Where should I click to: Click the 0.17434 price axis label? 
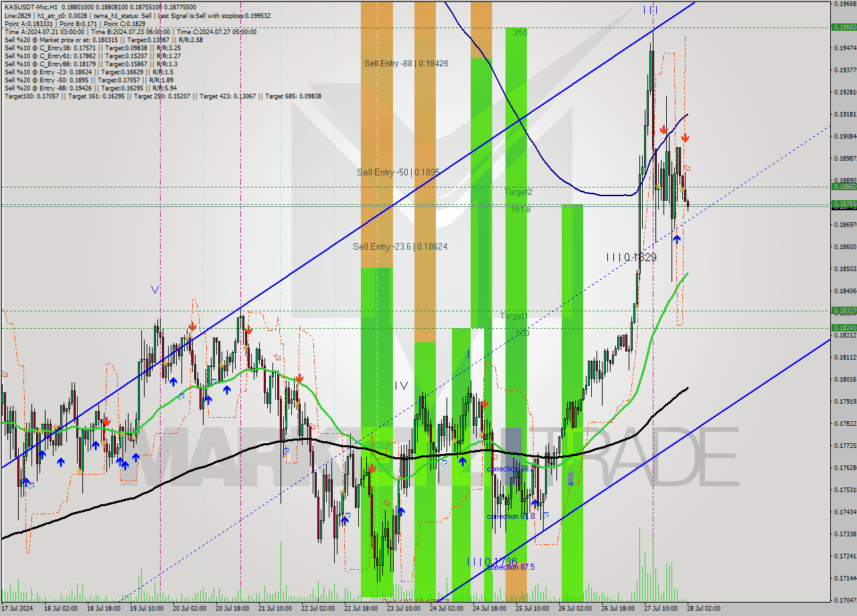(845, 512)
